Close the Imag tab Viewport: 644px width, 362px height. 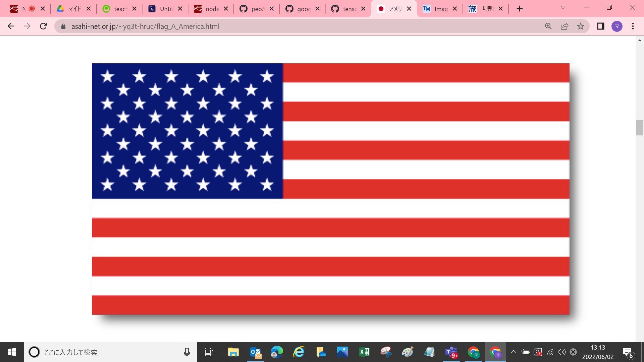coord(455,9)
